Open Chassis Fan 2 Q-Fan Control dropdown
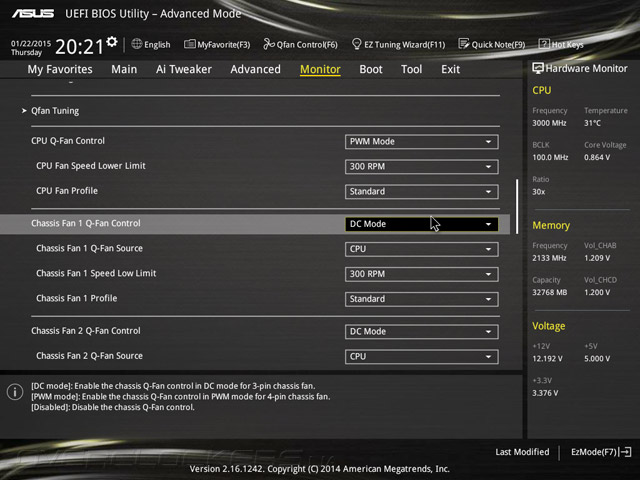Viewport: 640px width, 480px height. coord(422,331)
